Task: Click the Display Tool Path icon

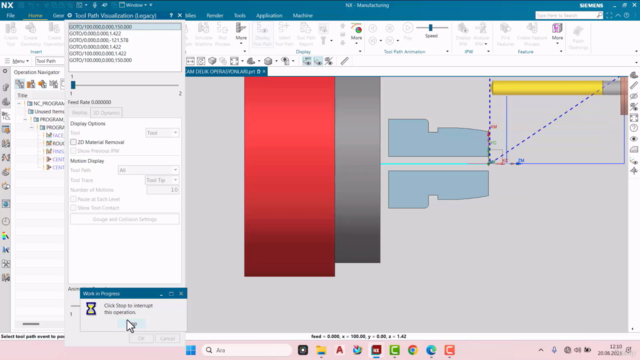Action: [x=262, y=34]
